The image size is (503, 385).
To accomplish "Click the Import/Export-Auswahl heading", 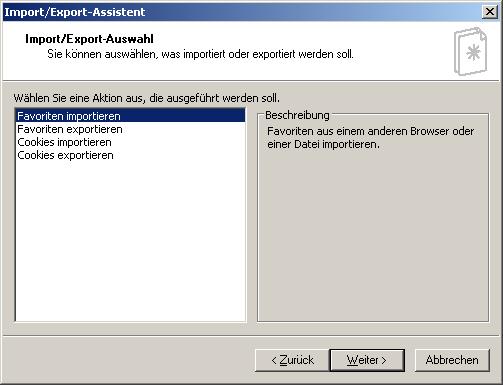I will [89, 39].
